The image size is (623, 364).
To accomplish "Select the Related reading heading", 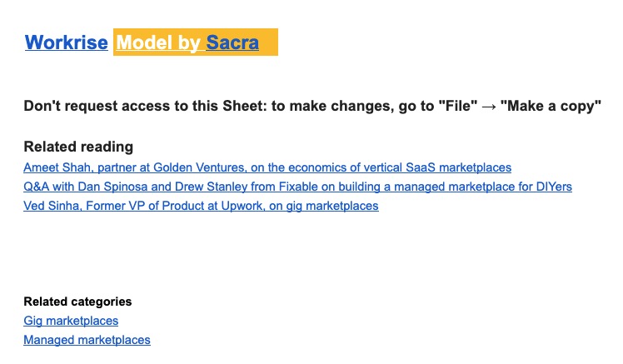I will click(x=78, y=147).
